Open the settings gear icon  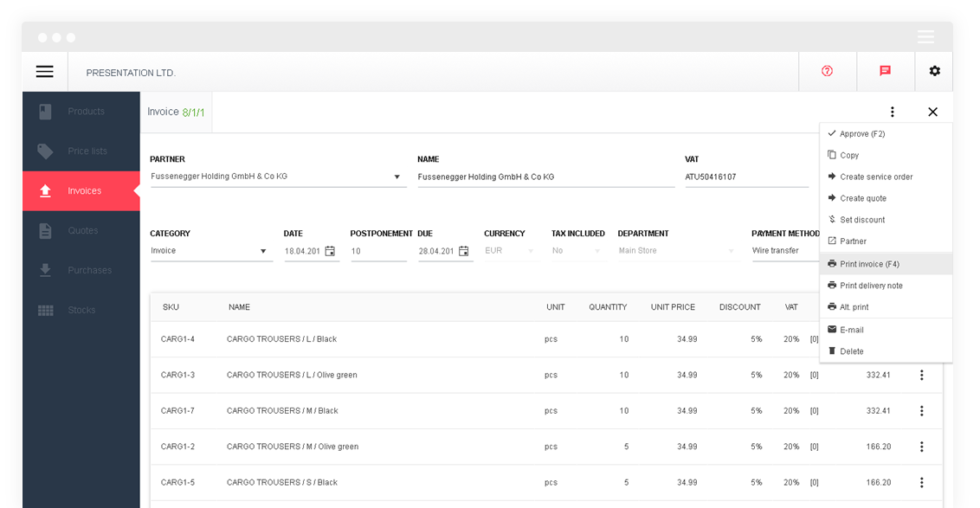coord(934,71)
